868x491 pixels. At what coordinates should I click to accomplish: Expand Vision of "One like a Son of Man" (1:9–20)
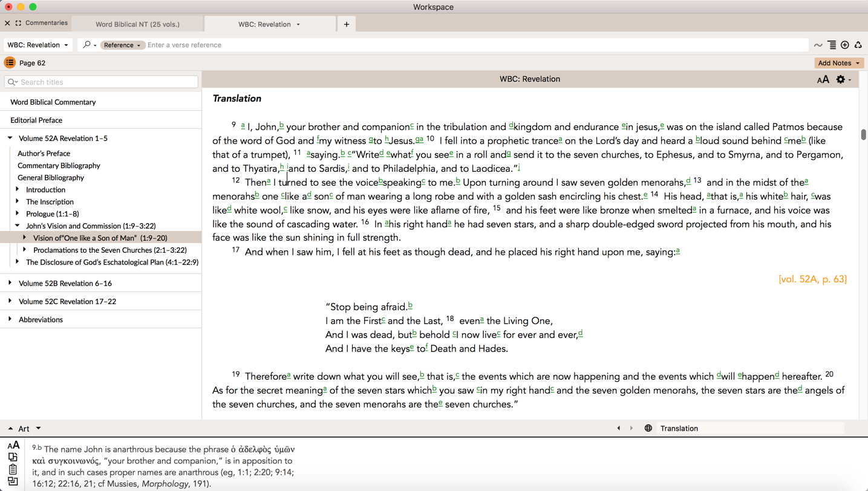[x=25, y=238]
